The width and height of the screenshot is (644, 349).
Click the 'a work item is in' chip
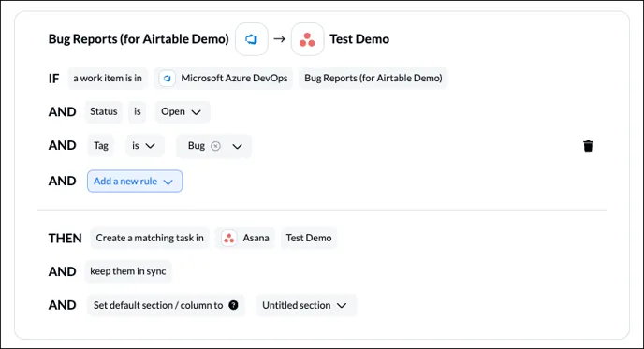pos(108,78)
